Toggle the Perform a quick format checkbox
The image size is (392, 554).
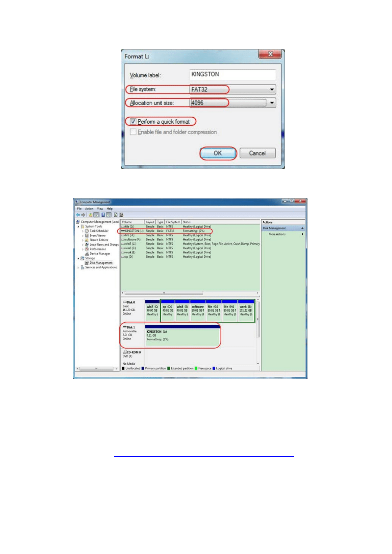(133, 122)
